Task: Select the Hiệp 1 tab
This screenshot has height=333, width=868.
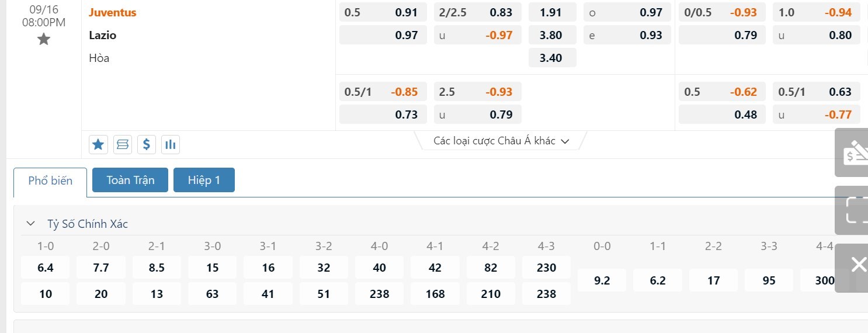Action: tap(204, 180)
